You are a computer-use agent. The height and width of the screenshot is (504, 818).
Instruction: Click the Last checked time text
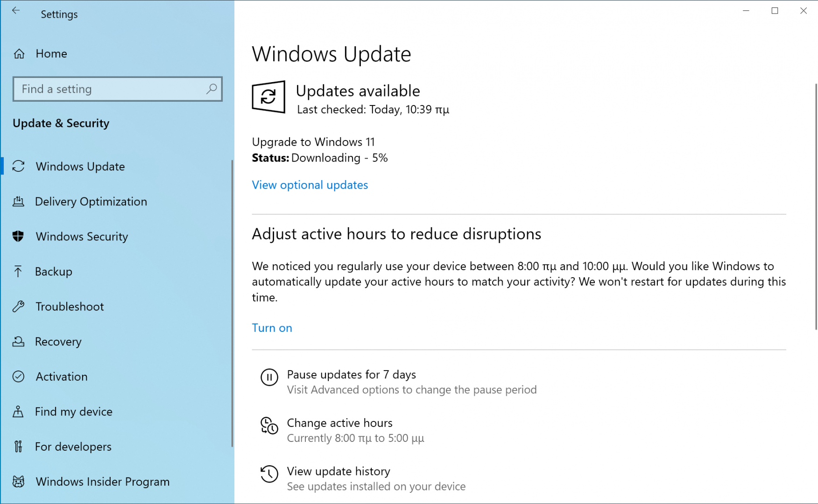tap(373, 110)
